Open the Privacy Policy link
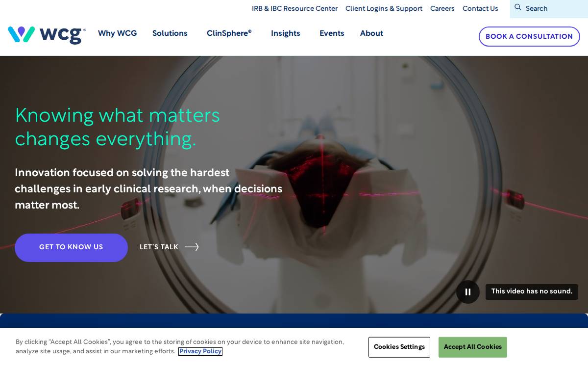 point(200,351)
